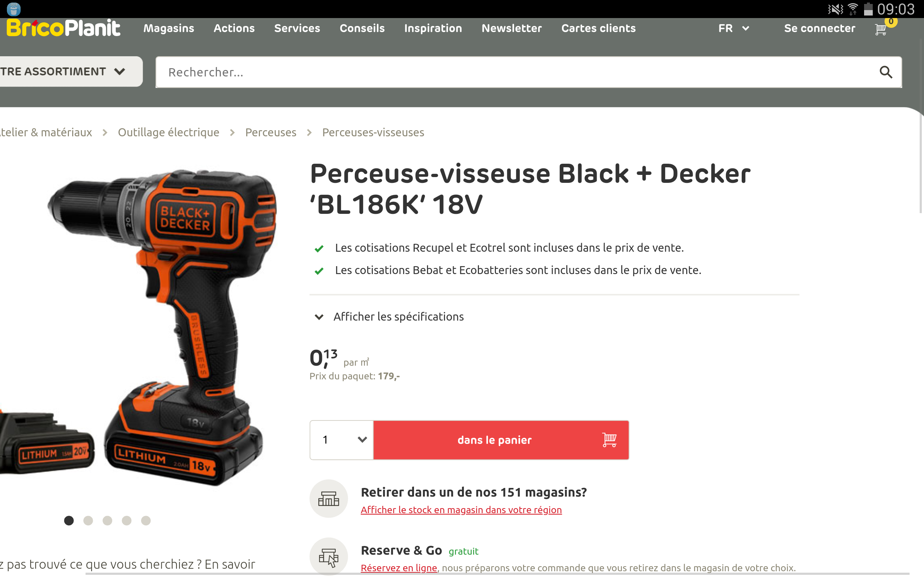Go to BricoPlanit home via logo

pos(64,28)
